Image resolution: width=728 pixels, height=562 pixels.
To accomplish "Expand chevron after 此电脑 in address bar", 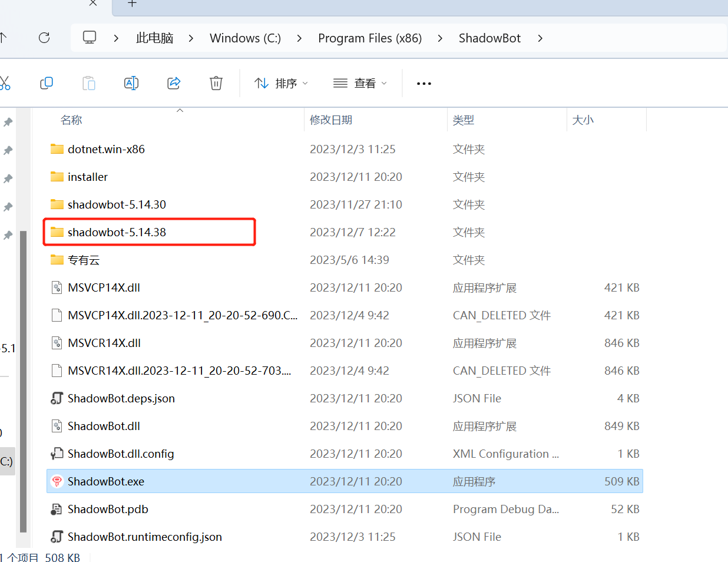I will pos(191,38).
